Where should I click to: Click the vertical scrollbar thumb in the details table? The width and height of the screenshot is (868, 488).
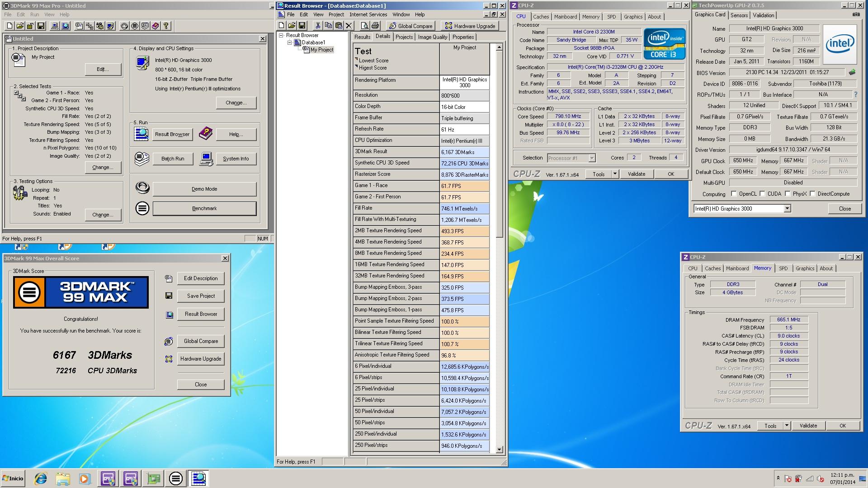click(x=499, y=144)
